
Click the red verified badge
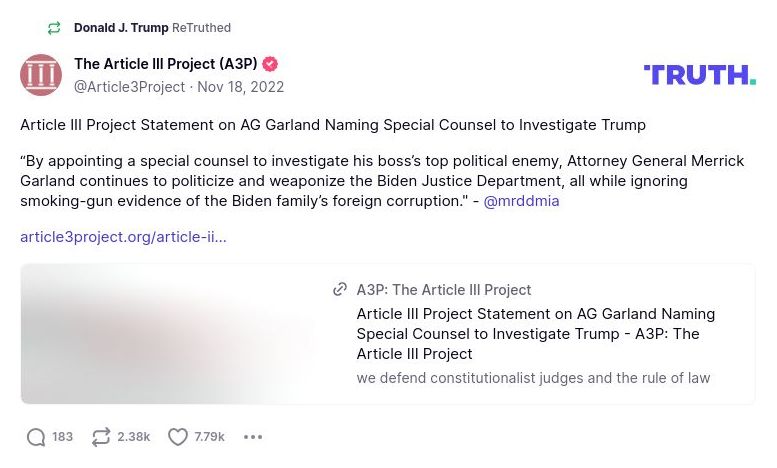tap(270, 64)
